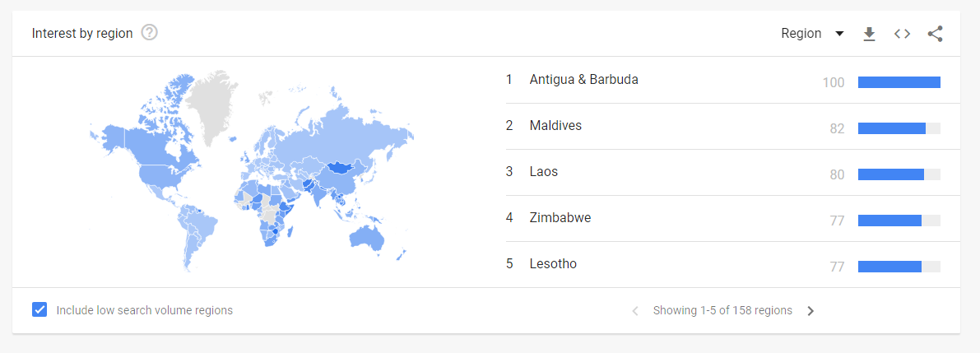Go to next page of regions
Screen dimensions: 980x353
(x=810, y=310)
